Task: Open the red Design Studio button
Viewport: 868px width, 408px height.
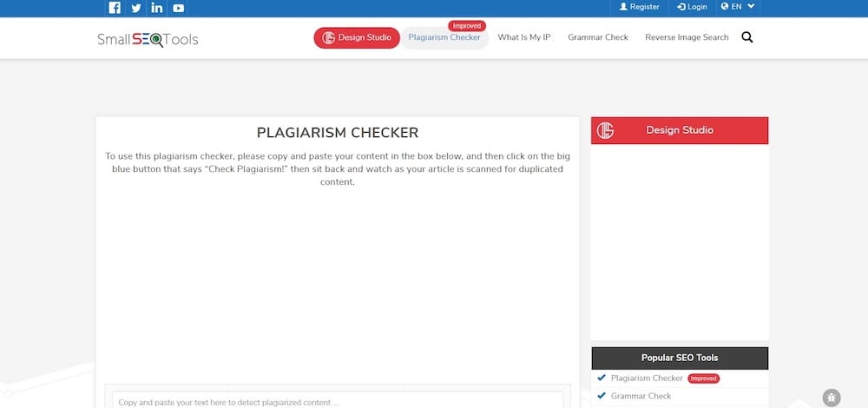Action: tap(357, 37)
